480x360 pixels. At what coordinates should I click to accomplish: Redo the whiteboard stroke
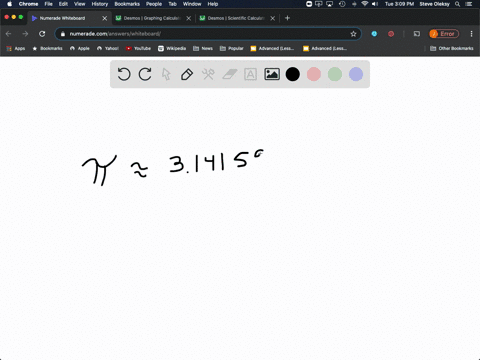(x=145, y=74)
